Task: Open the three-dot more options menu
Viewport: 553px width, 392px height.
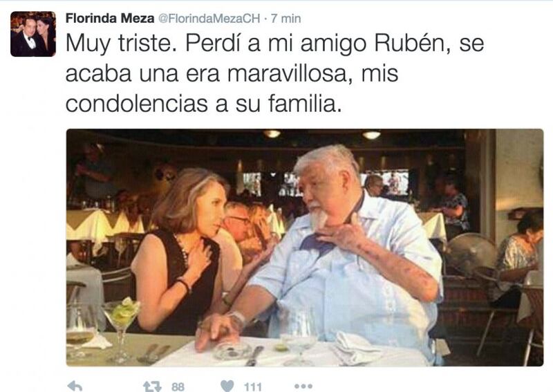Action: [303, 386]
